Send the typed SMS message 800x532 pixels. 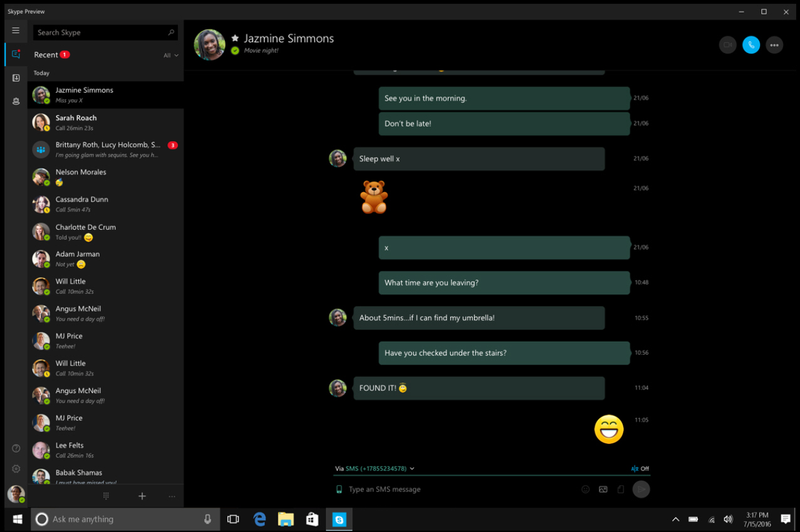pyautogui.click(x=641, y=489)
